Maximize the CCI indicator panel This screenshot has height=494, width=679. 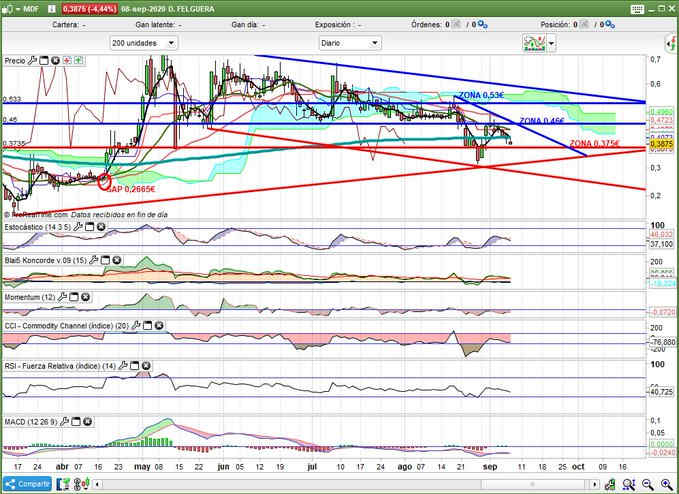(x=148, y=326)
